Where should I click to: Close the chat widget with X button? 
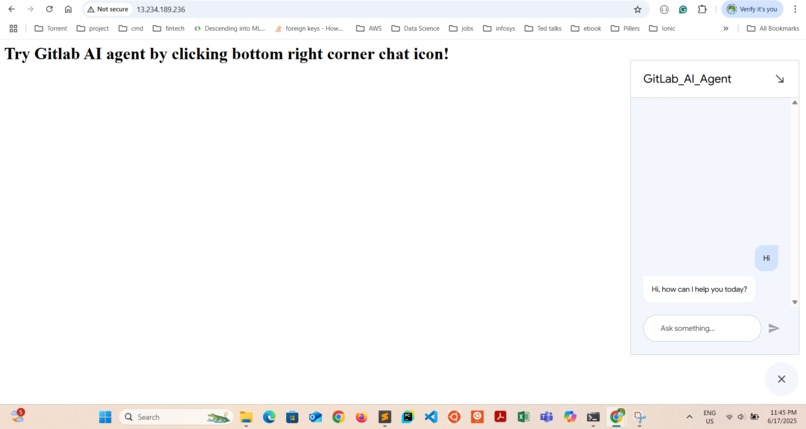point(781,379)
